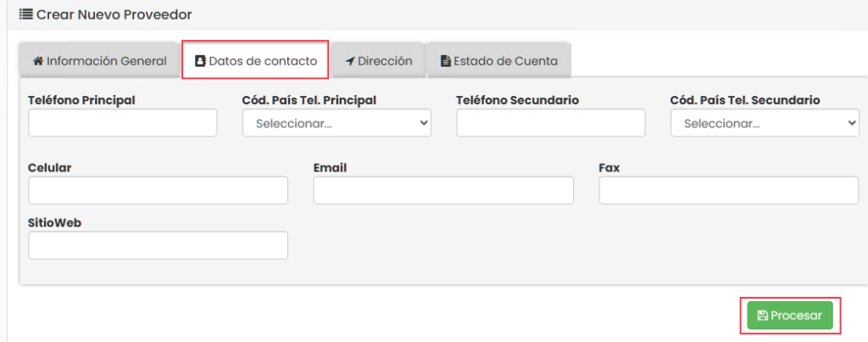Focus the Teléfono Principal field

123,123
